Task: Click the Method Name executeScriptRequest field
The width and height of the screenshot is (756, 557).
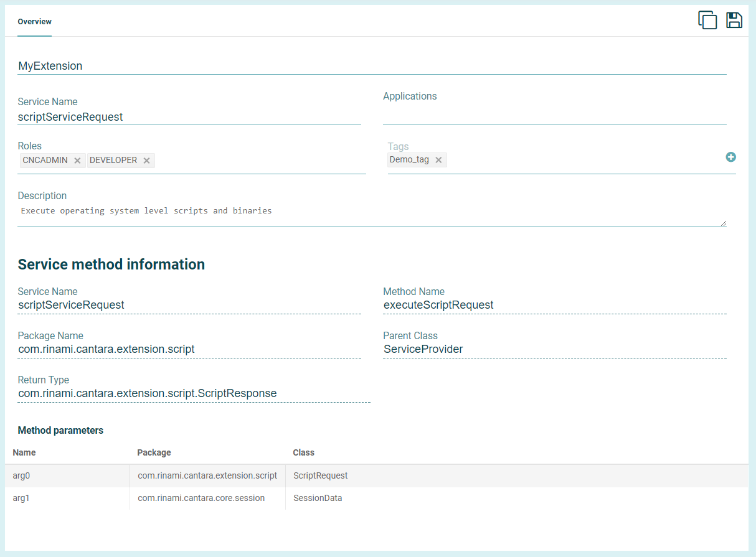Action: coord(554,305)
